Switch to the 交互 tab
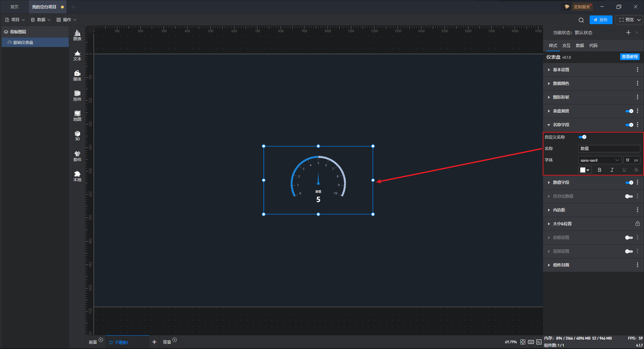 566,46
